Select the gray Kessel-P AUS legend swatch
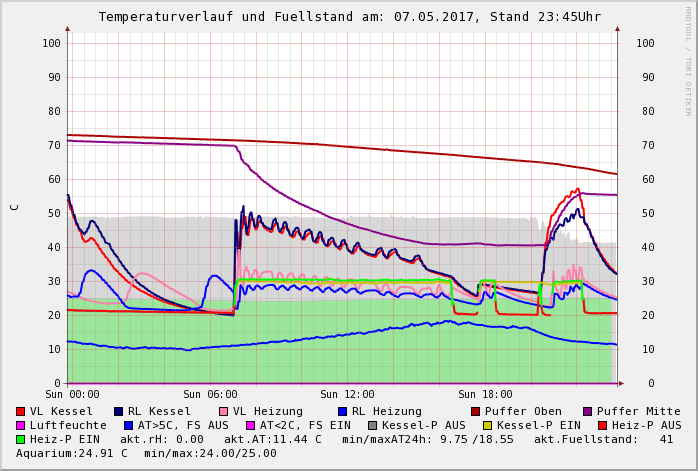 coord(372,425)
